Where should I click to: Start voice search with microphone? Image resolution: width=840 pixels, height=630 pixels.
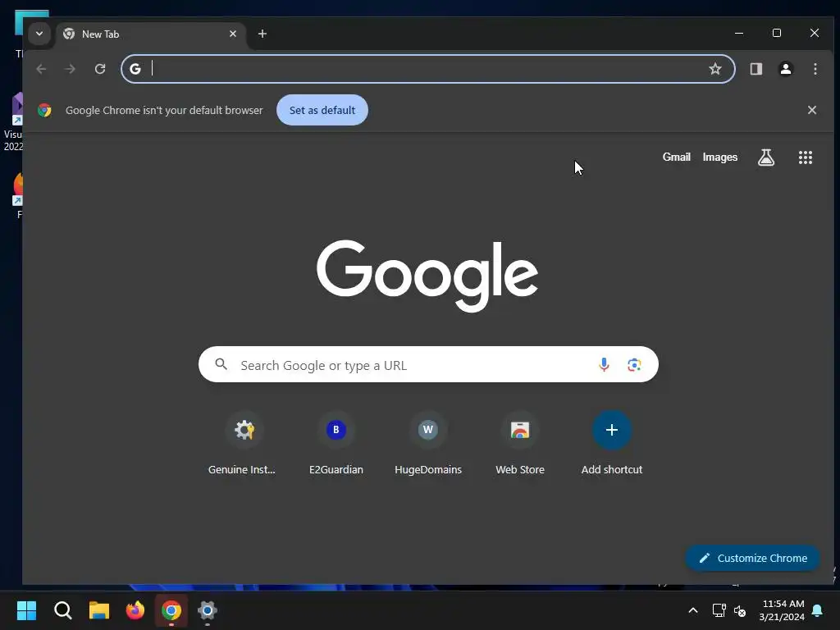pos(604,365)
